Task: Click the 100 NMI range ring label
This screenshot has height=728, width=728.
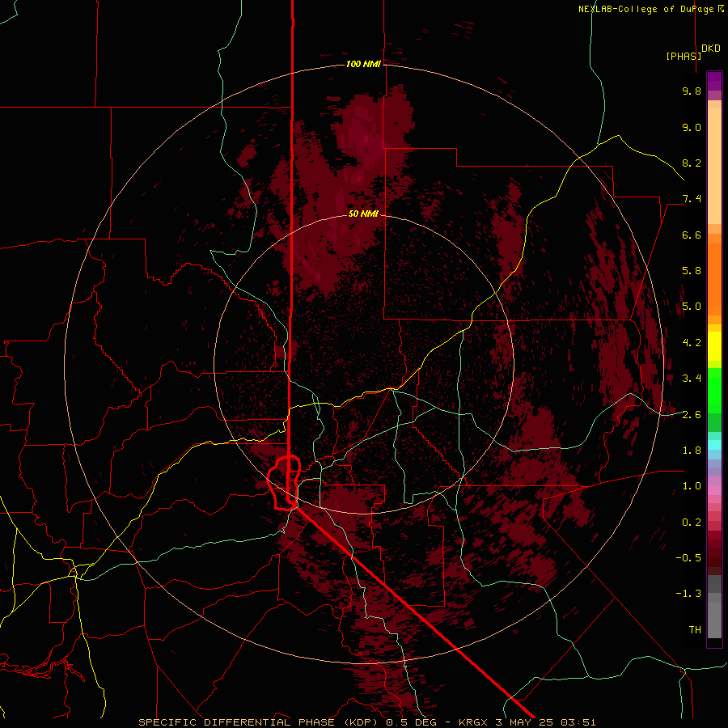Action: pyautogui.click(x=363, y=64)
